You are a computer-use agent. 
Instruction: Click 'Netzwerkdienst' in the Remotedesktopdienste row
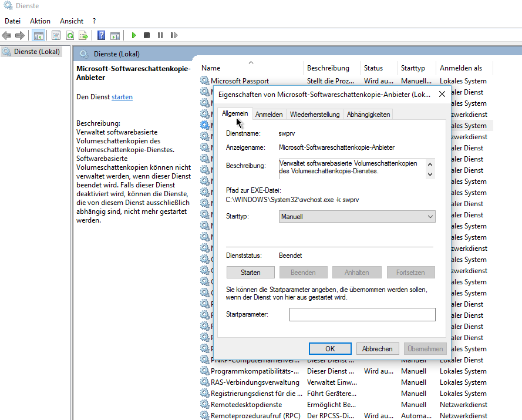[463, 405]
